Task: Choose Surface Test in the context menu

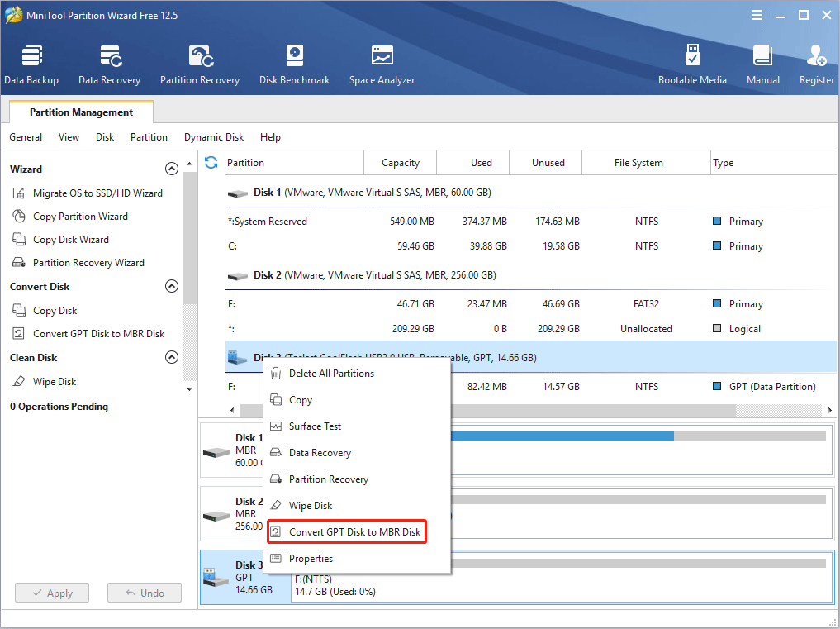Action: tap(357, 426)
